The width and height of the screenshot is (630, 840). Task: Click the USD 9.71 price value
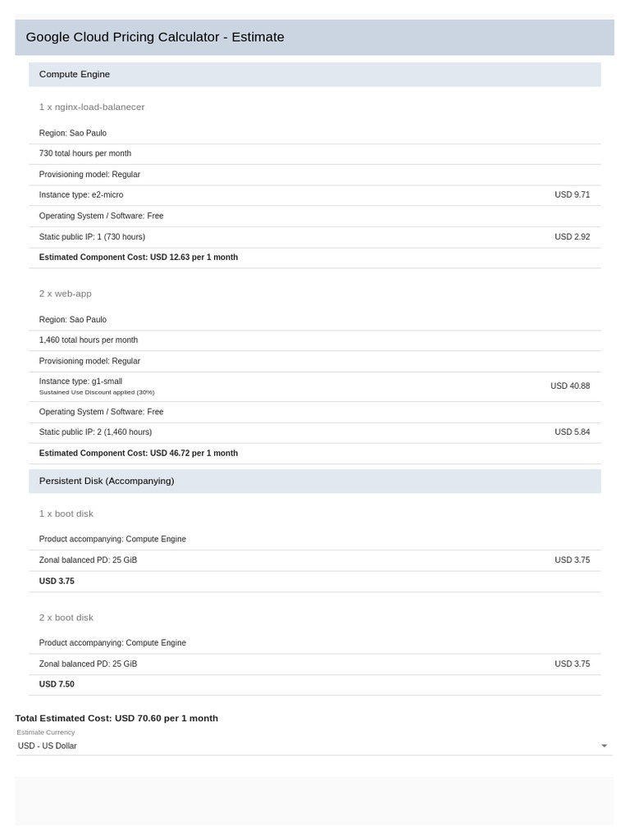click(572, 195)
